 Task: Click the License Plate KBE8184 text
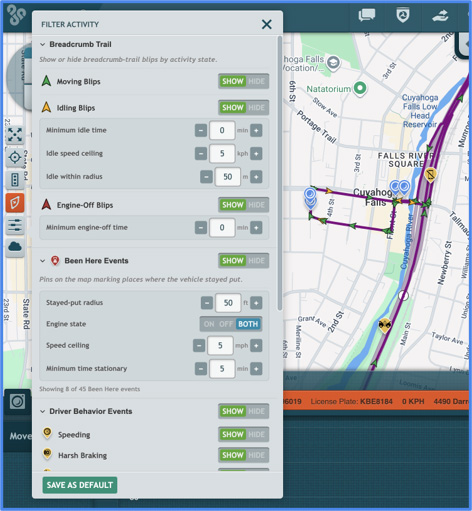(351, 401)
